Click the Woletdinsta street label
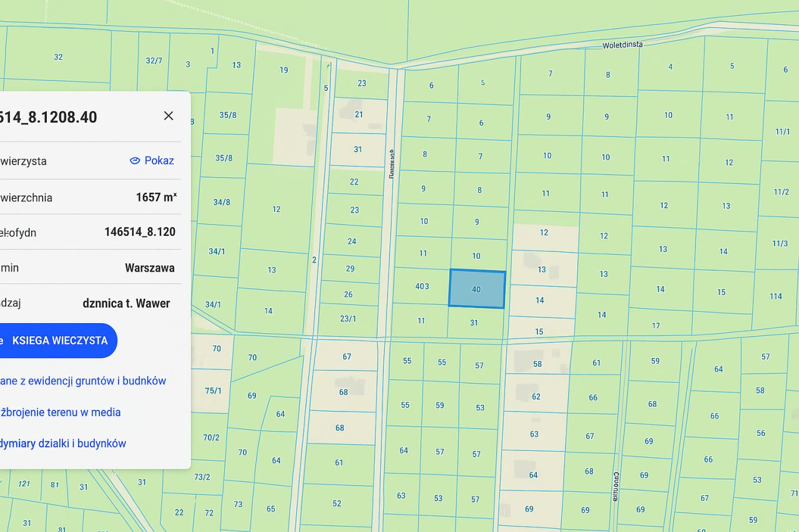The image size is (799, 532). (x=622, y=45)
